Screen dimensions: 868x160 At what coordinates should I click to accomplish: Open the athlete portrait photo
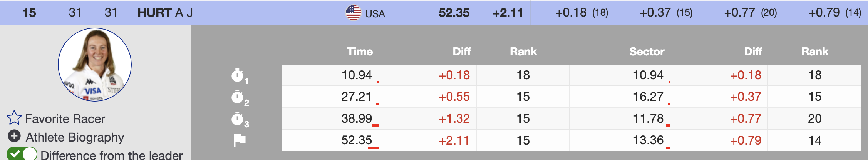[95, 65]
